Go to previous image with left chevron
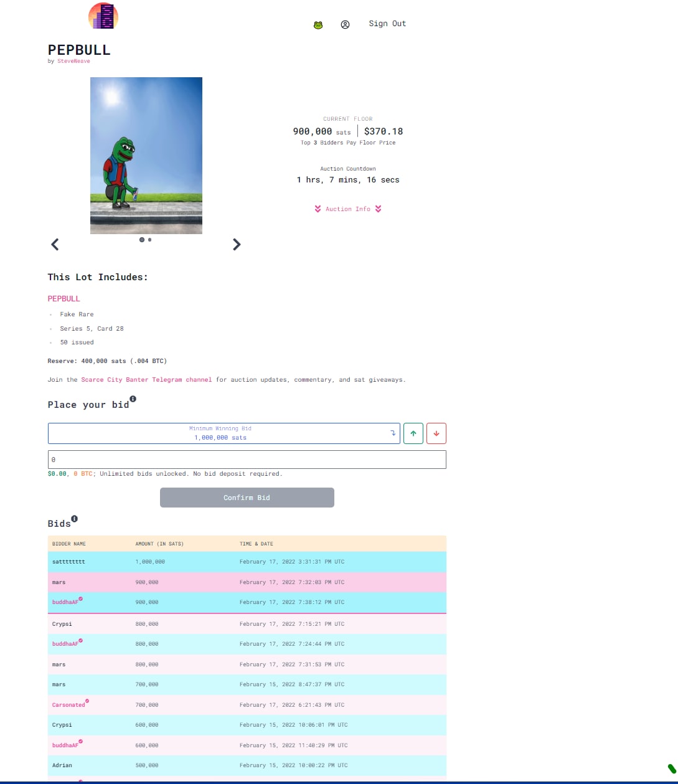This screenshot has width=678, height=784. (55, 245)
